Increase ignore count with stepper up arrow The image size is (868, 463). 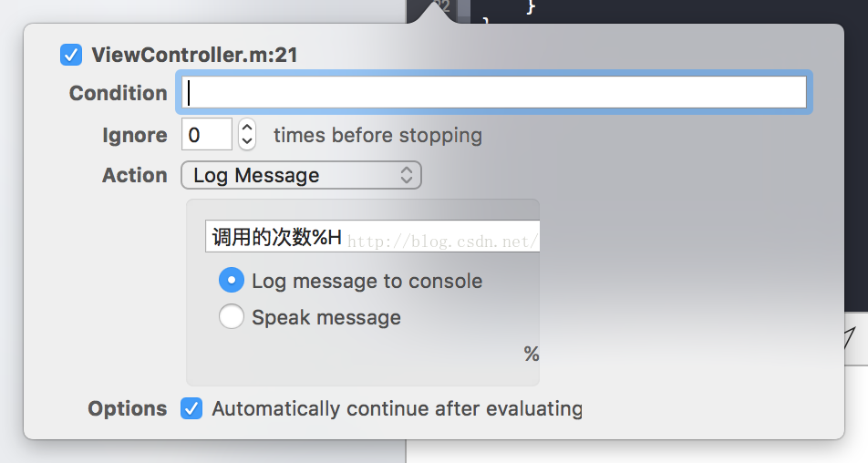coord(247,128)
